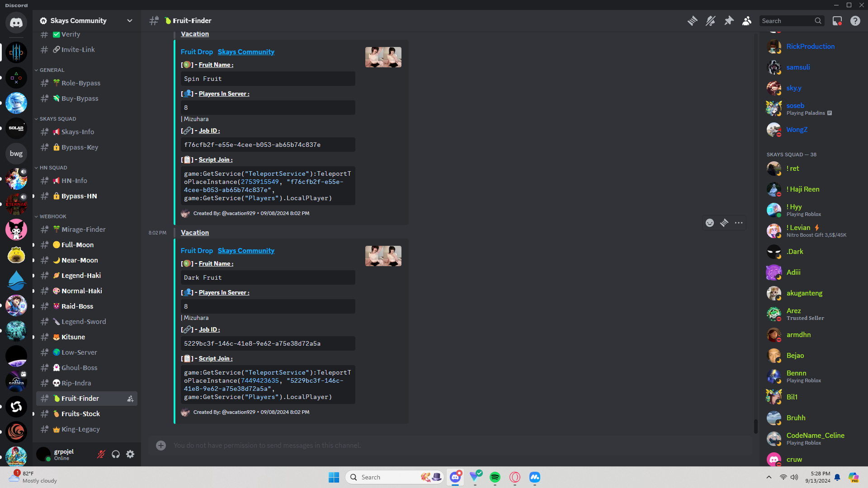This screenshot has height=488, width=868.
Task: Open Discord app from taskbar
Action: [455, 477]
